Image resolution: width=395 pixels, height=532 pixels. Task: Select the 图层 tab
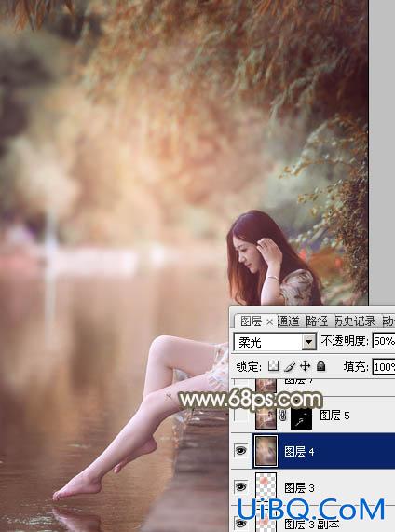[x=252, y=321]
